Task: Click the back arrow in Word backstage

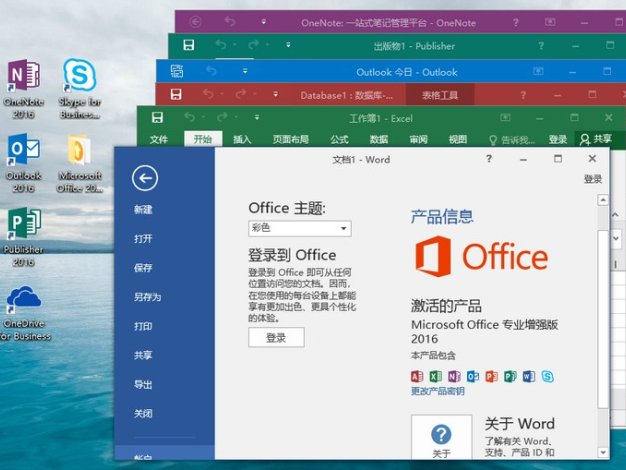Action: (145, 178)
